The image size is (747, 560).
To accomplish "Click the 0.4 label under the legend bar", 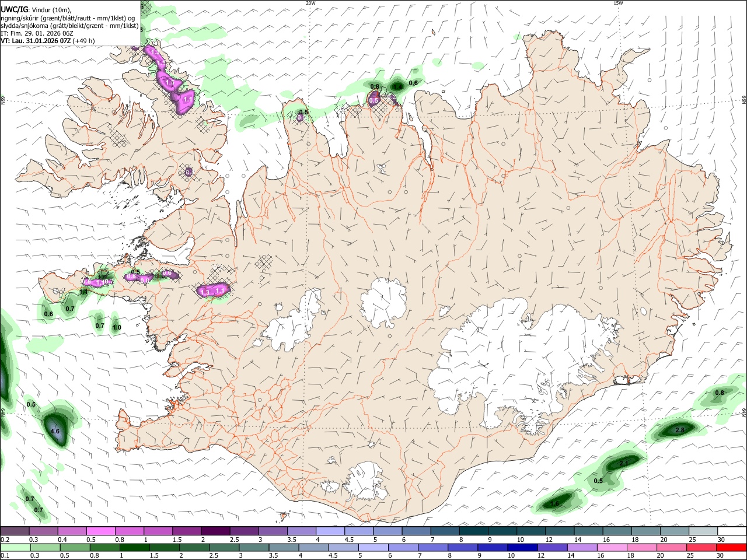I will 62,540.
